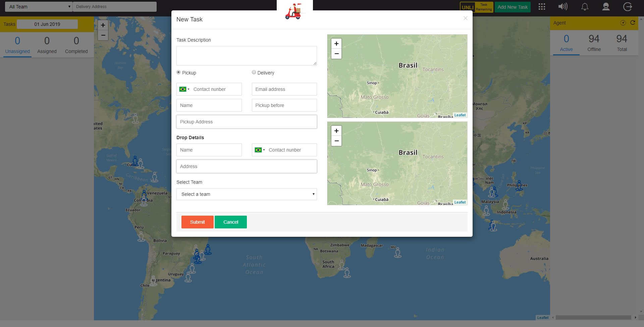Image resolution: width=644 pixels, height=327 pixels.
Task: Click the Cancel button
Action: pyautogui.click(x=231, y=222)
